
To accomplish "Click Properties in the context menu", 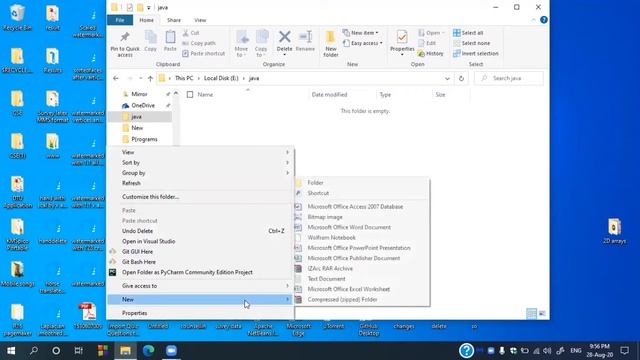I will [200, 313].
